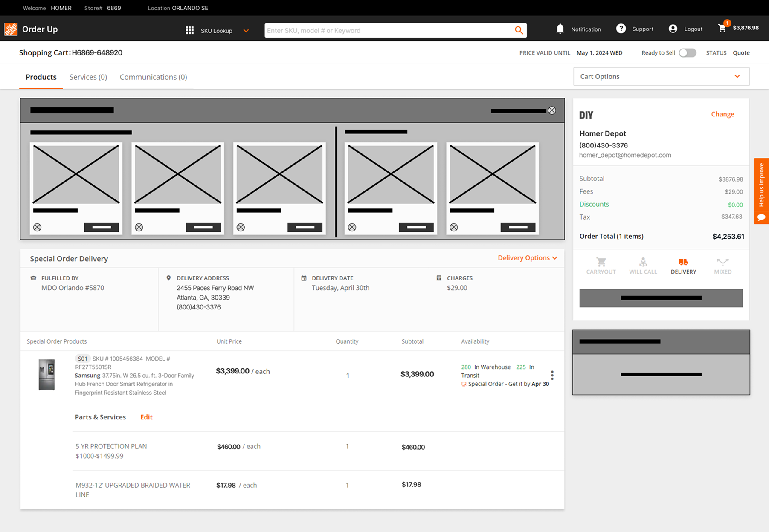Click the map pin Delivery Address icon
The height and width of the screenshot is (532, 769).
168,278
